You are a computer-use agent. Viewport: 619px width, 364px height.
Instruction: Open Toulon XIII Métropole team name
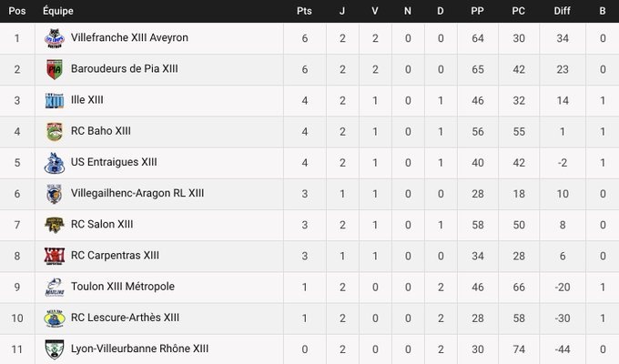(x=122, y=287)
